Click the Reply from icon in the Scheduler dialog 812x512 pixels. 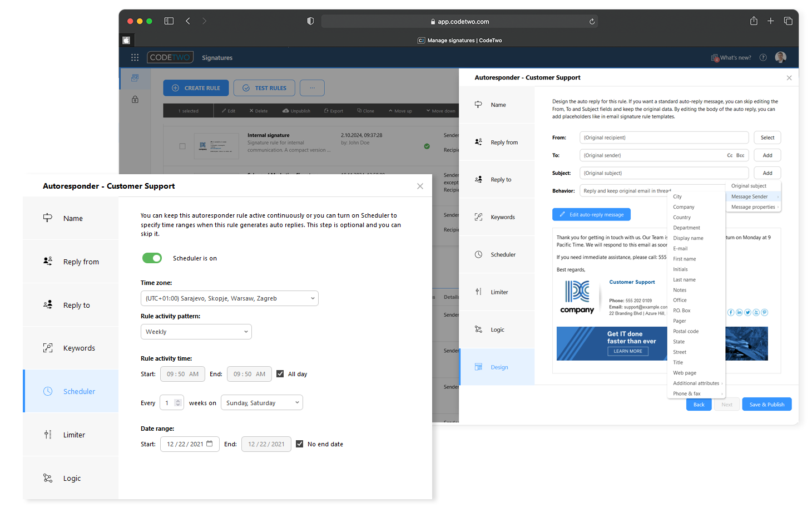coord(48,261)
